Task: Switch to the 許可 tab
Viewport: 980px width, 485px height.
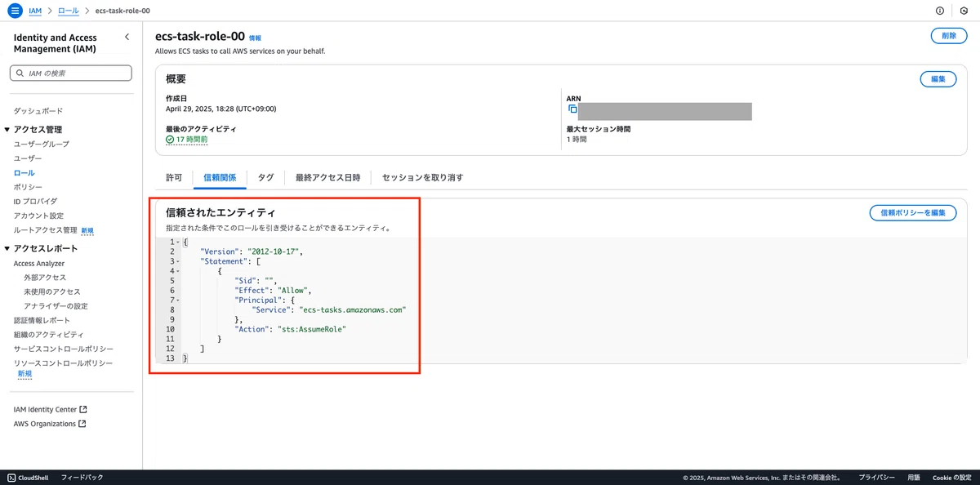Action: (x=174, y=177)
